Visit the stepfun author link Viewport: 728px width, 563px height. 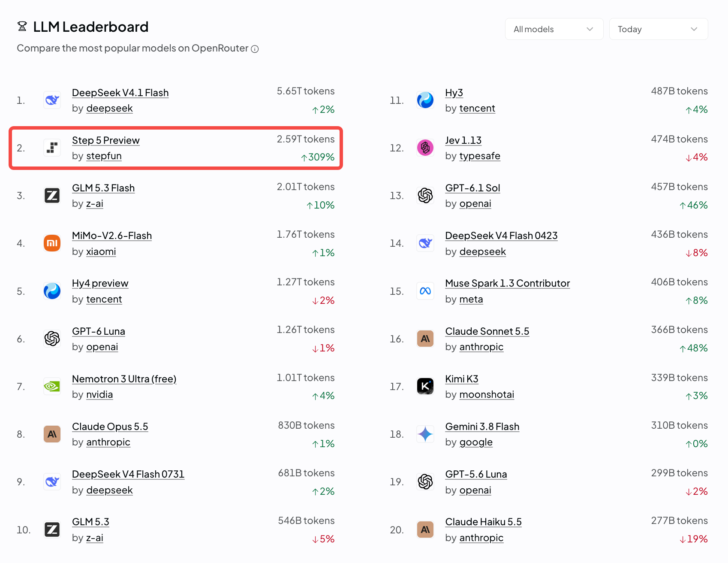(104, 156)
